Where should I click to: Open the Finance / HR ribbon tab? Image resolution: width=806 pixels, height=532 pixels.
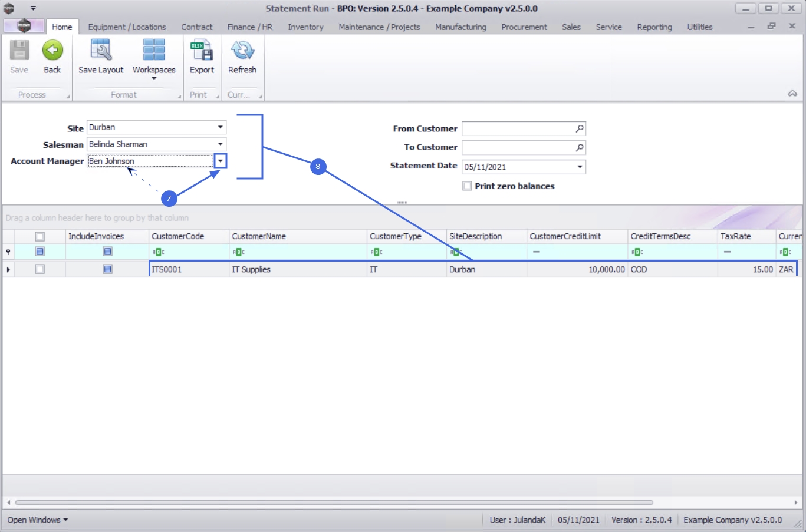click(250, 27)
